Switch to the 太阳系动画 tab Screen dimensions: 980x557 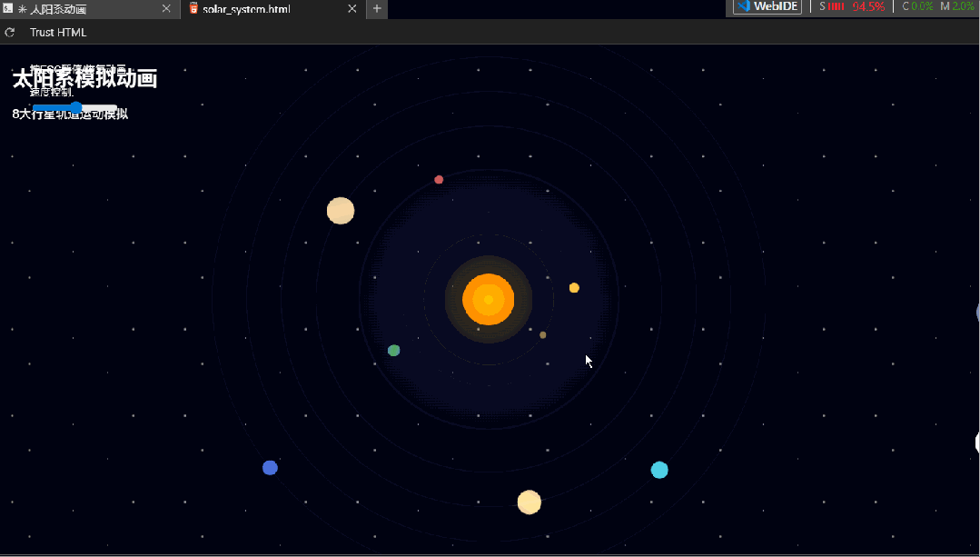[x=58, y=9]
